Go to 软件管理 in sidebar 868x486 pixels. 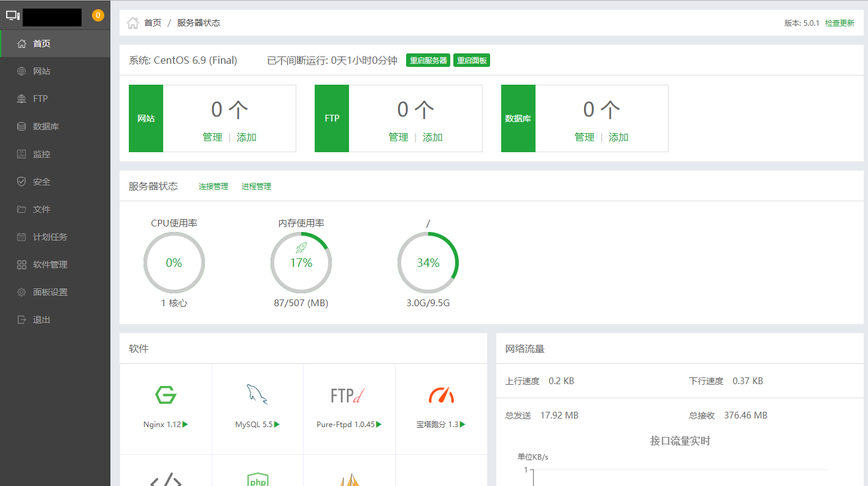[50, 264]
